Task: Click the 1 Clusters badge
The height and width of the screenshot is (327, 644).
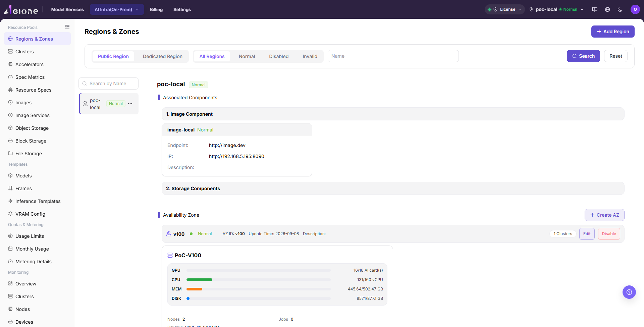Action: 563,234
